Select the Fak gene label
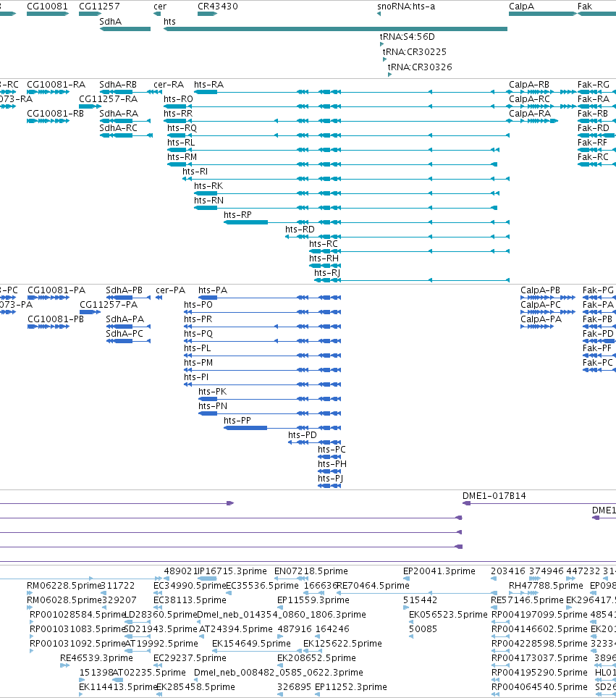 click(585, 7)
